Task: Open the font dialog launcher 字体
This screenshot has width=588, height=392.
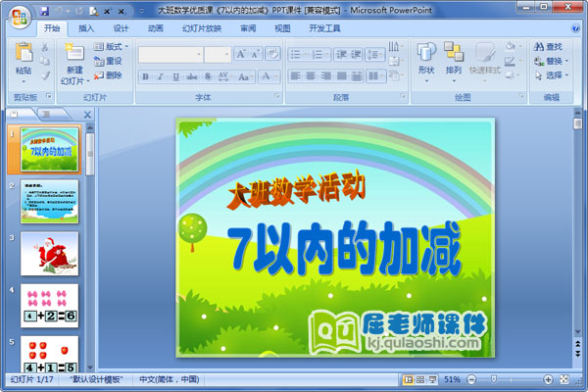Action: 277,96
